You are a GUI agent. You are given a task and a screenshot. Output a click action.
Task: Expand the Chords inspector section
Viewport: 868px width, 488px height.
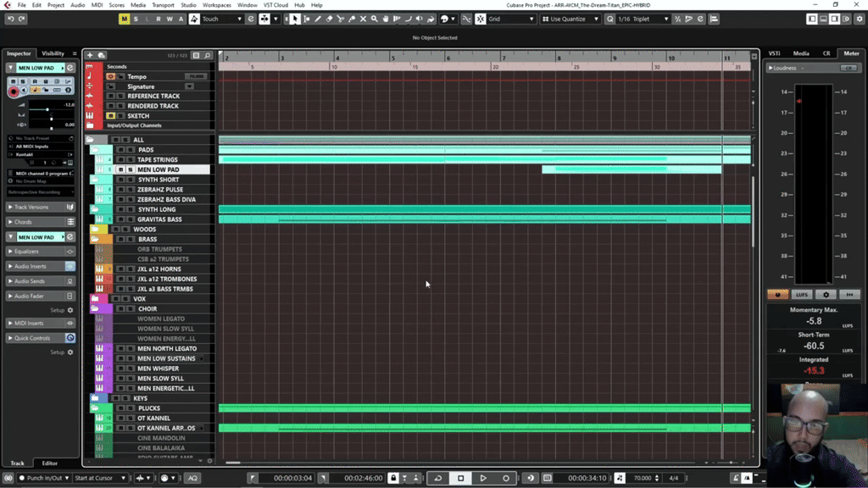41,222
